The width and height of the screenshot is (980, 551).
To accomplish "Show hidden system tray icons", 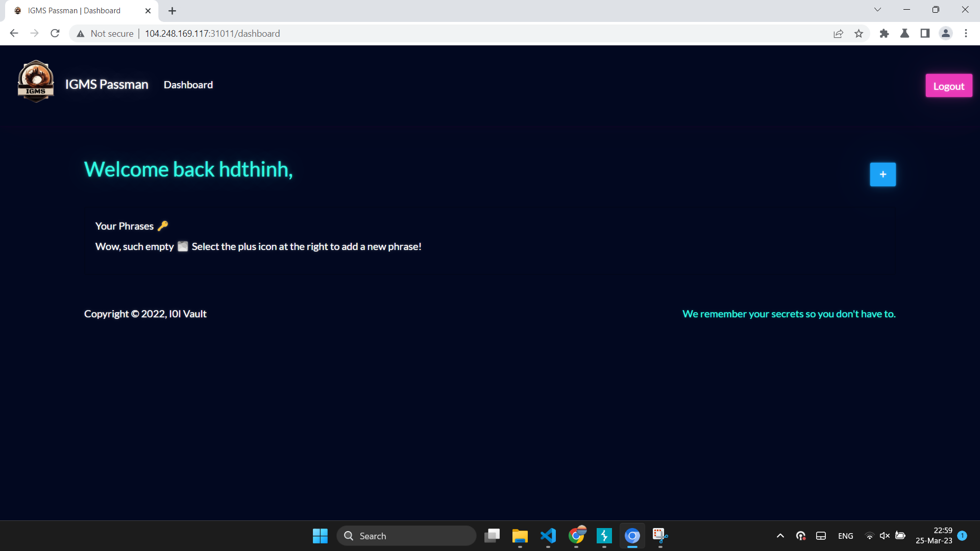I will tap(780, 536).
